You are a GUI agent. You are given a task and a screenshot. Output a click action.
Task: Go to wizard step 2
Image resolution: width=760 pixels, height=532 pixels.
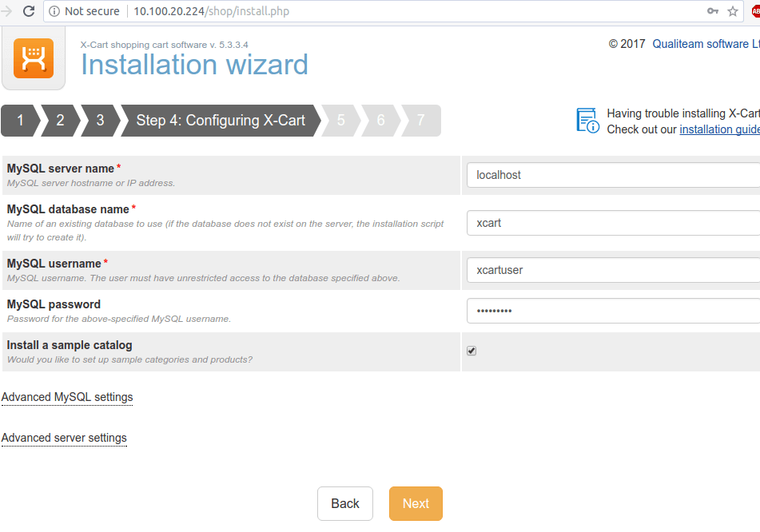pyautogui.click(x=60, y=120)
